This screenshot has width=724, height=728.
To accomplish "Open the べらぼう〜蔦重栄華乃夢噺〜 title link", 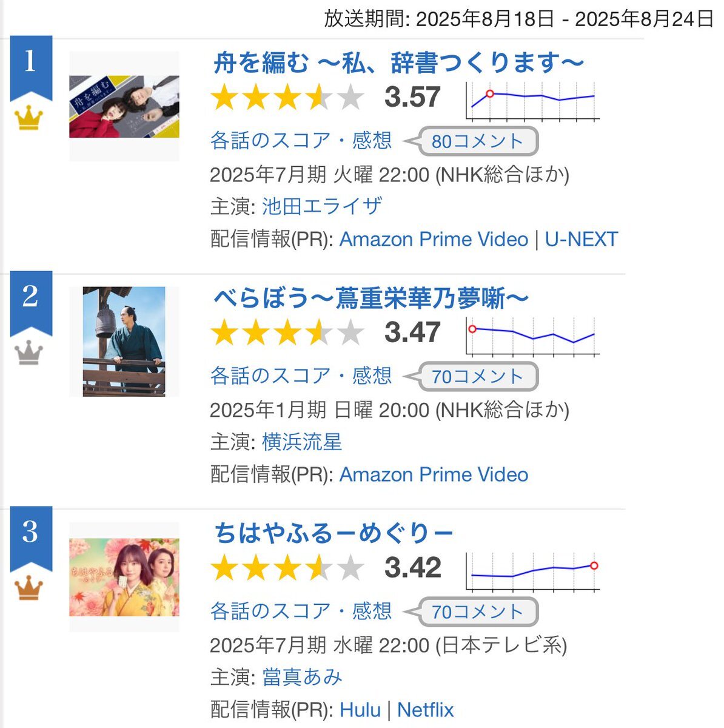I will point(370,298).
